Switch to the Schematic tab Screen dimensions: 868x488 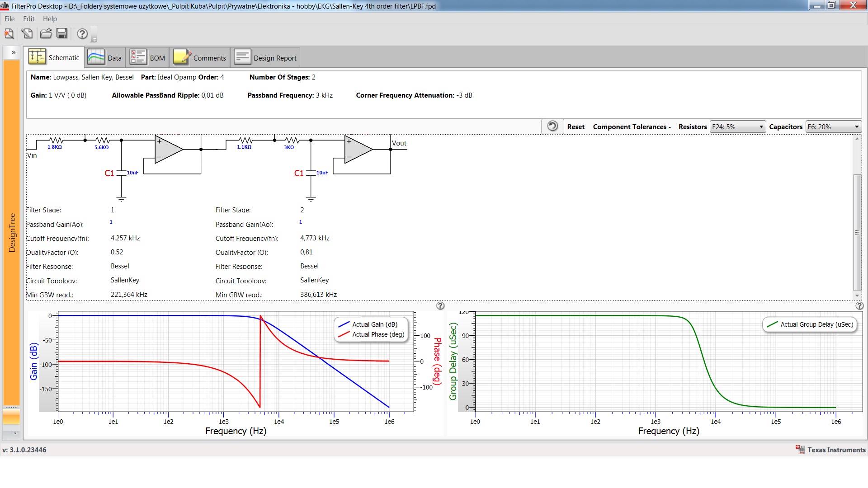[55, 57]
